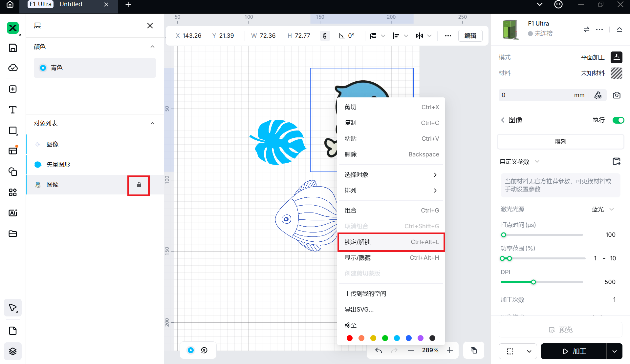Viewport: 630px width, 364px height.
Task: Click the camera capture icon
Action: pyautogui.click(x=617, y=95)
